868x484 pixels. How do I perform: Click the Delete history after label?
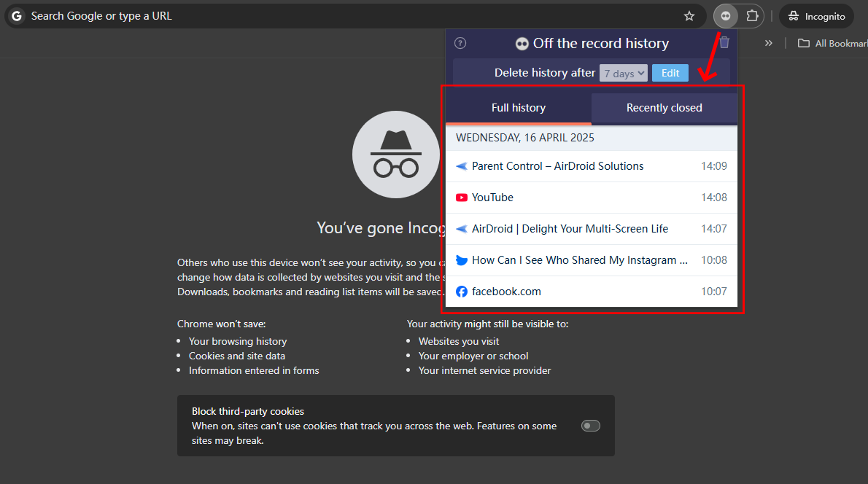point(545,73)
